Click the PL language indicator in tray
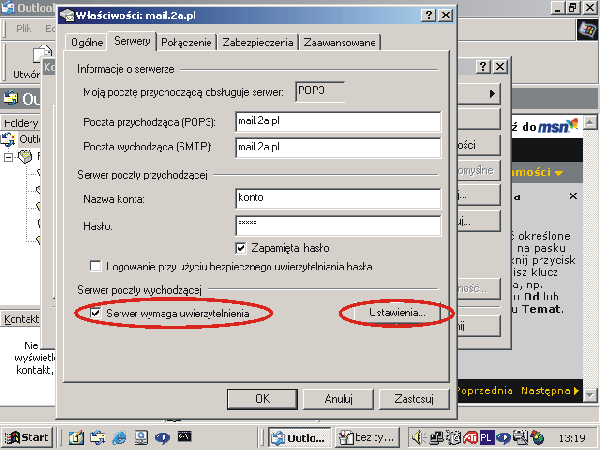Screen dimensions: 600x450 [x=486, y=437]
